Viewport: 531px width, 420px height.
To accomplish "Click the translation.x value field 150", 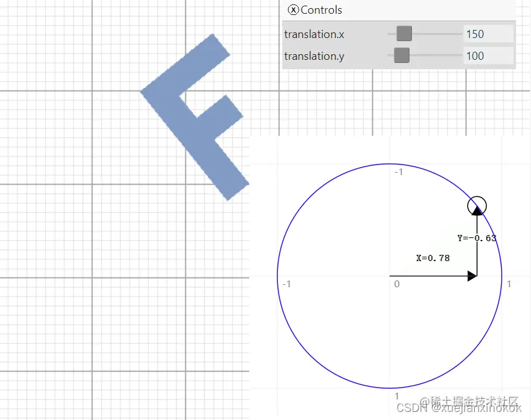I will click(489, 34).
